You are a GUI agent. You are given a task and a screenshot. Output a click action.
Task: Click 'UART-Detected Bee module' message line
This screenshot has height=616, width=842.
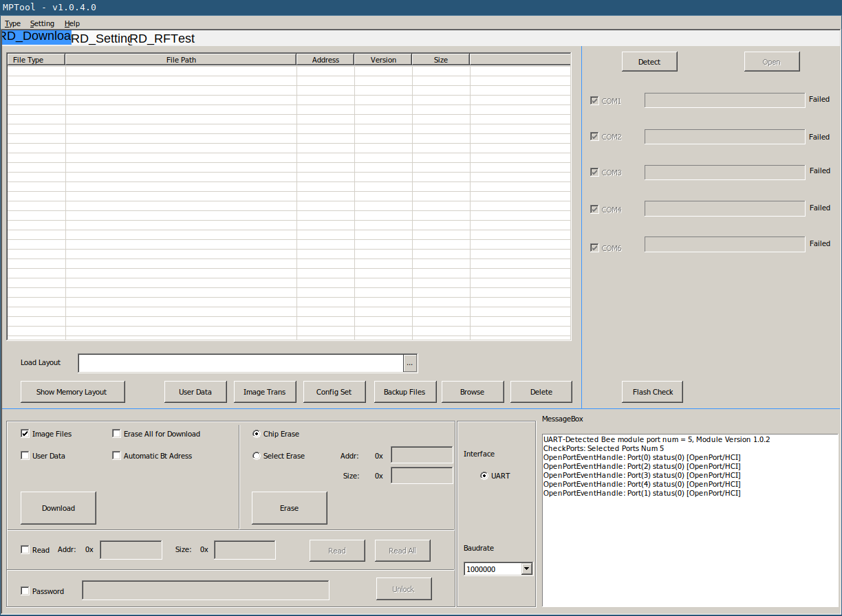pos(656,439)
